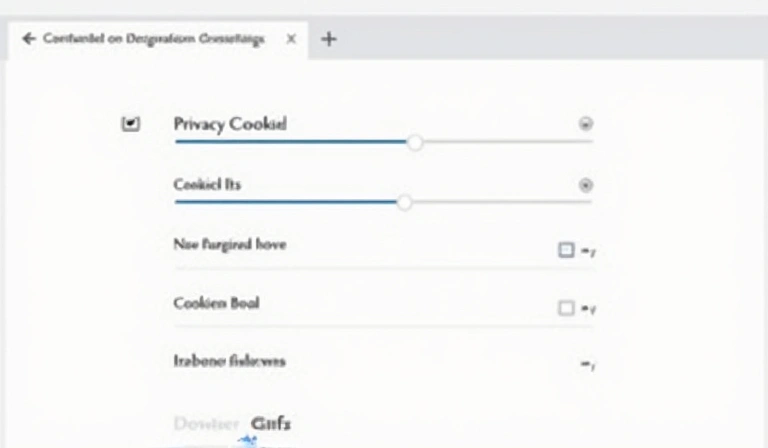The image size is (768, 448).
Task: Click the Privacy Cookiel slider handle
Action: click(415, 142)
